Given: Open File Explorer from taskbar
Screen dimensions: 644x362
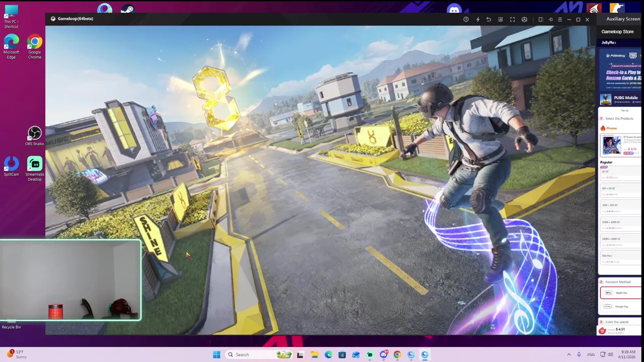Looking at the screenshot, I should pos(314,354).
